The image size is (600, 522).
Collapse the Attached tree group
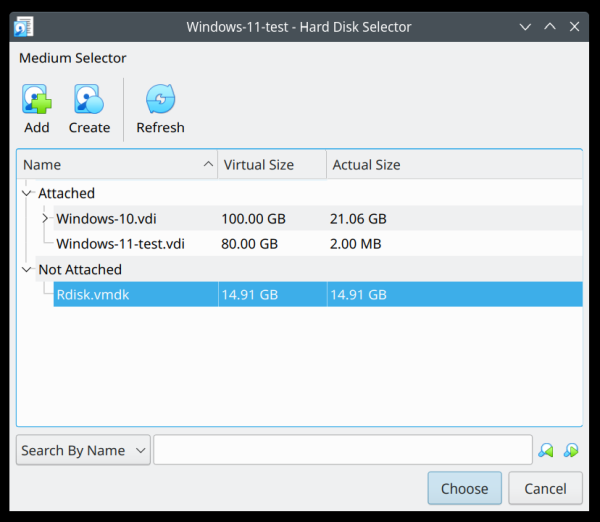26,193
